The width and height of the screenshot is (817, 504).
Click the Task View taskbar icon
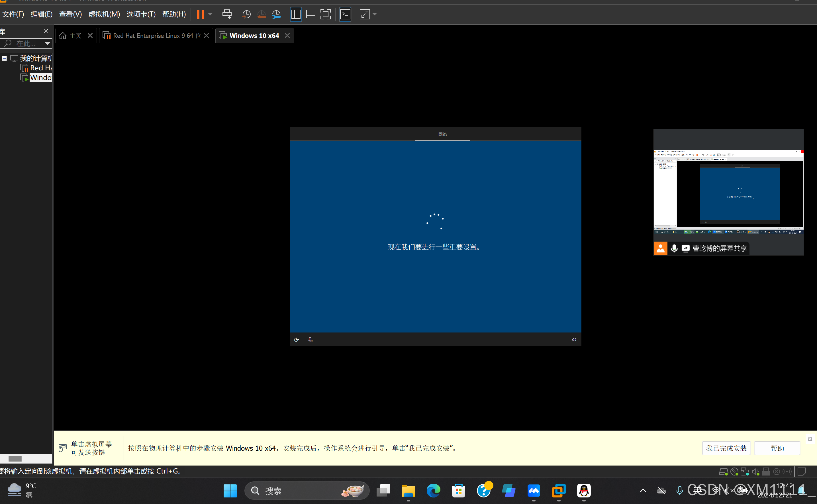(x=383, y=491)
